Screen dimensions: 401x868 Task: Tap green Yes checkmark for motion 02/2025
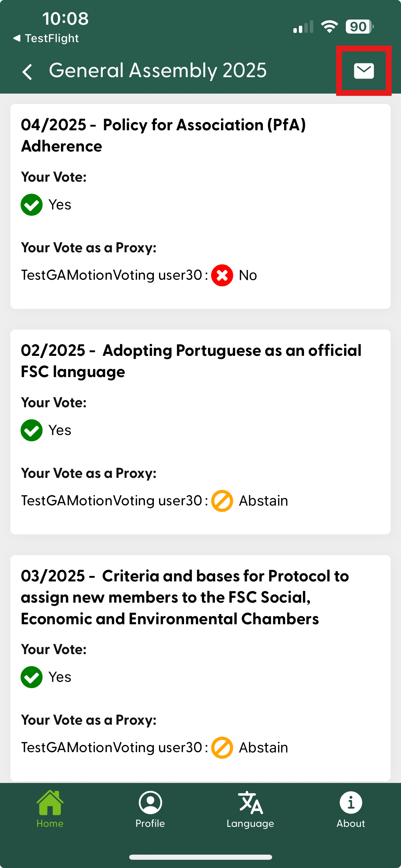(x=32, y=430)
